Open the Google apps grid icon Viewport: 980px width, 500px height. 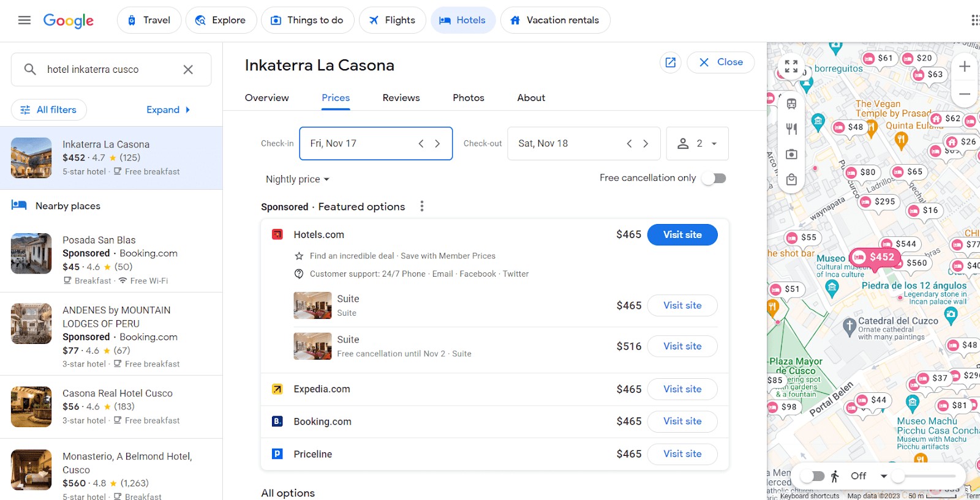coord(975,20)
